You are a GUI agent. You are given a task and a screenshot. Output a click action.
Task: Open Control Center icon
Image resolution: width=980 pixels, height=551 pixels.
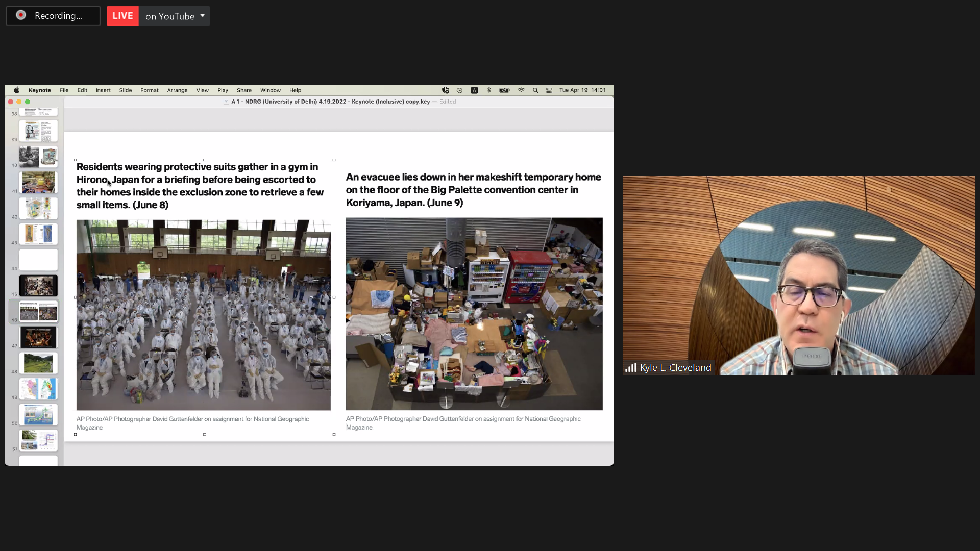(549, 90)
